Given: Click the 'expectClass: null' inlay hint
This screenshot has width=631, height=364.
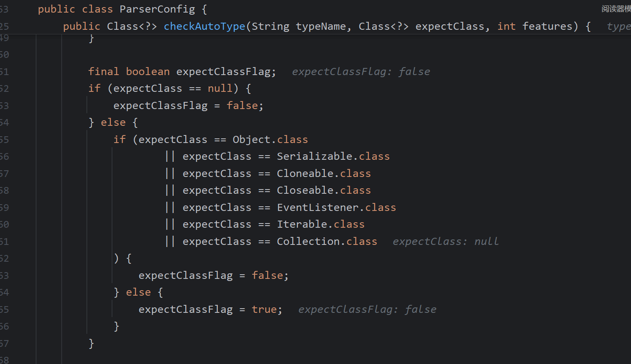Looking at the screenshot, I should click(x=446, y=242).
